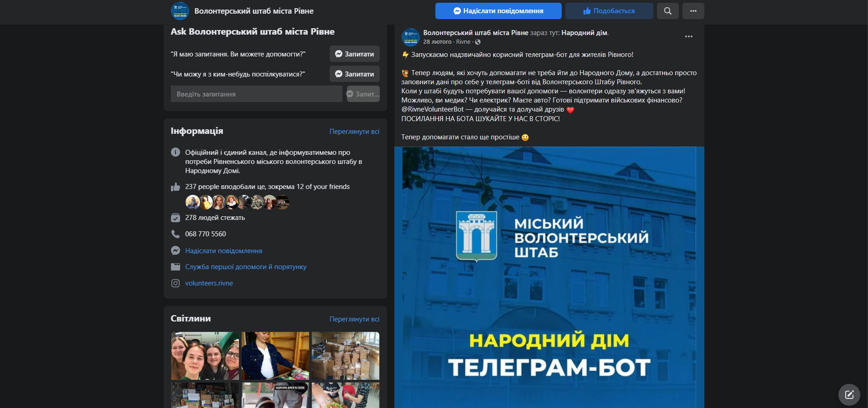868x408 pixels.
Task: Click the Подобається like button
Action: coord(609,11)
